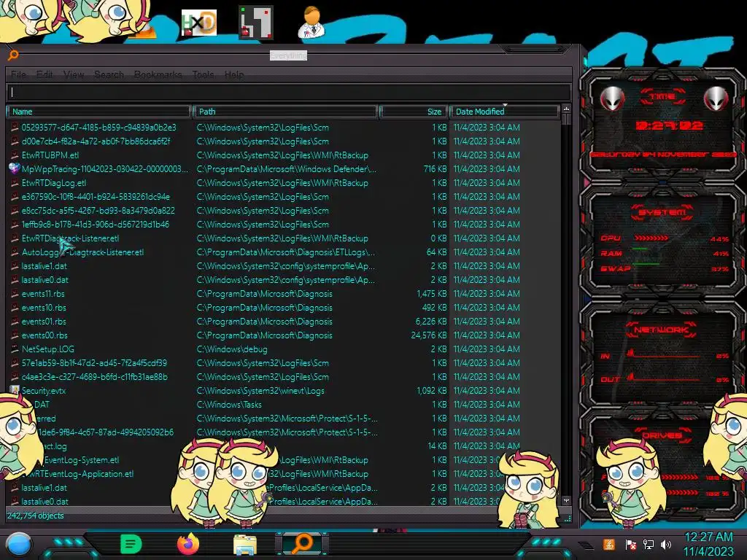The width and height of the screenshot is (747, 560).
Task: Open the HxD hex editor desktop shortcut
Action: (199, 23)
